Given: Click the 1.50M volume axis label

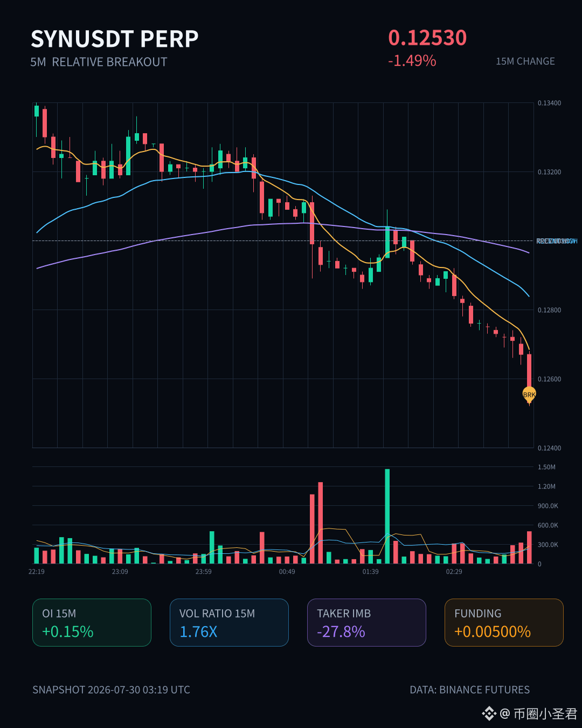Looking at the screenshot, I should 546,467.
